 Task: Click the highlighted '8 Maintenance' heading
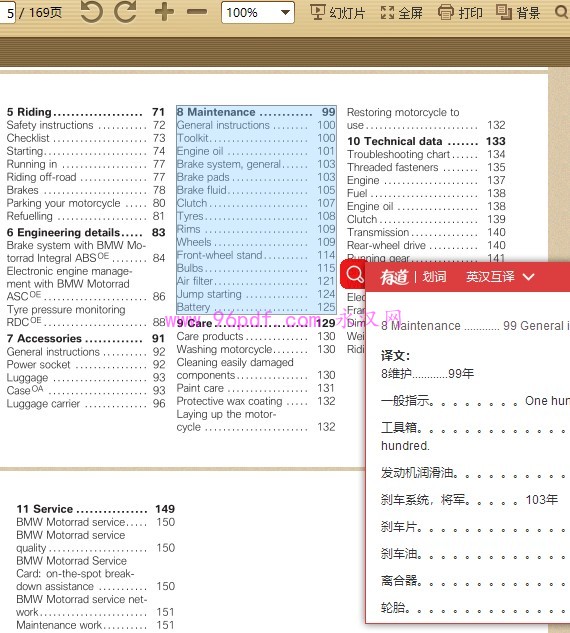tap(256, 112)
